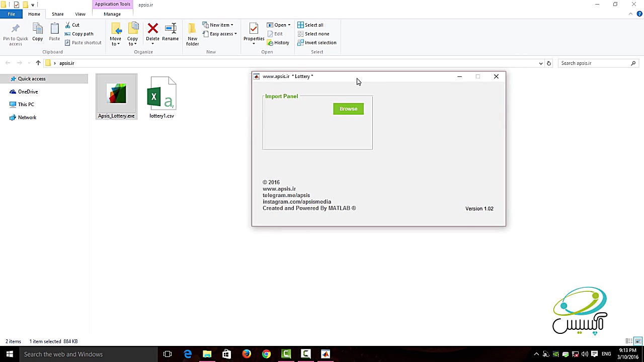The width and height of the screenshot is (644, 362).
Task: Select the lottery1.csv file
Action: pos(162,97)
